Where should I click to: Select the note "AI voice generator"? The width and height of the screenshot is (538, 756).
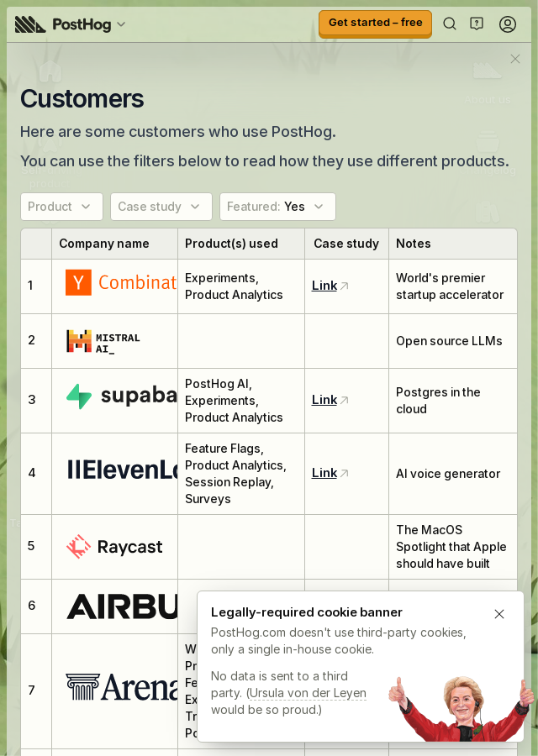(448, 474)
